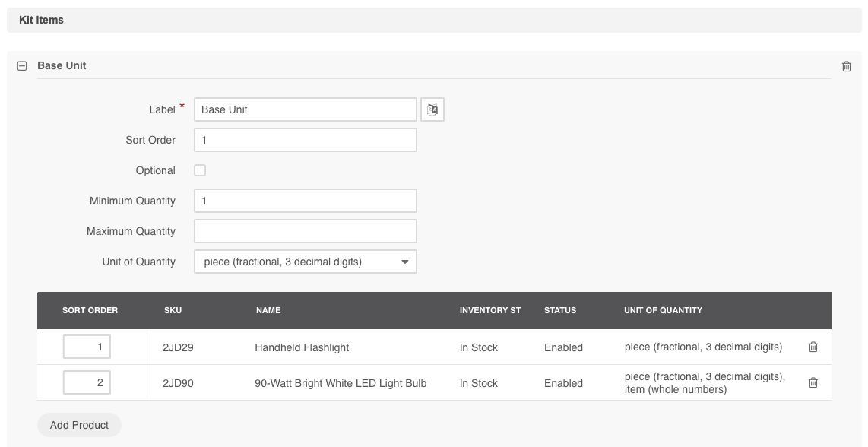The width and height of the screenshot is (868, 447).
Task: Delete the Base Unit kit item
Action: point(847,66)
